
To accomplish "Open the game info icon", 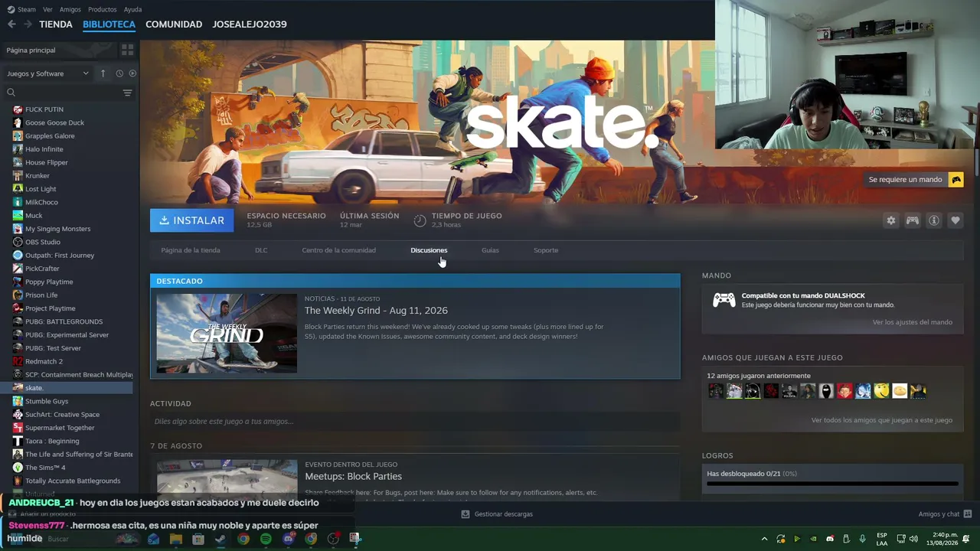I will click(934, 220).
